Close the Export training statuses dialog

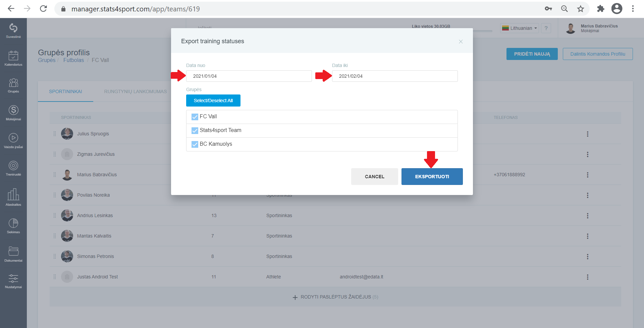[461, 42]
